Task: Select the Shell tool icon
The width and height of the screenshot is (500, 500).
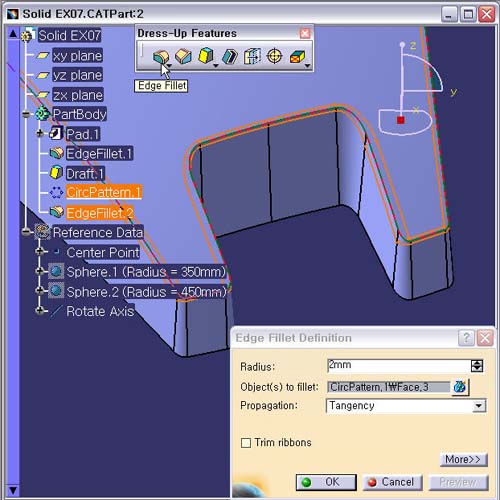Action: pyautogui.click(x=229, y=56)
